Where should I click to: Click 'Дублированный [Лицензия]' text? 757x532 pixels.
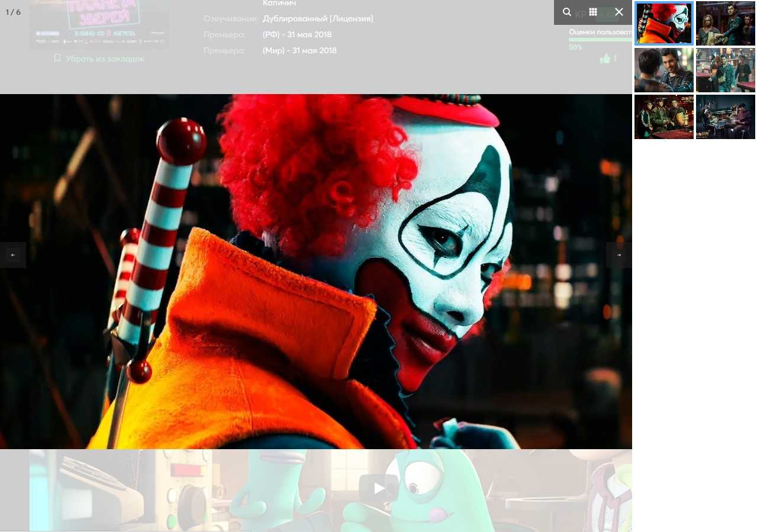(318, 19)
